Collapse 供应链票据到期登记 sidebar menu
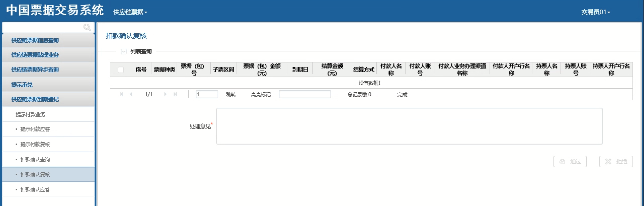 point(48,99)
